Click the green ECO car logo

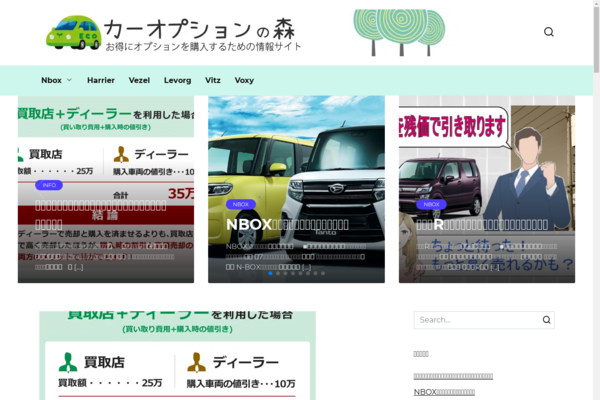pos(74,33)
